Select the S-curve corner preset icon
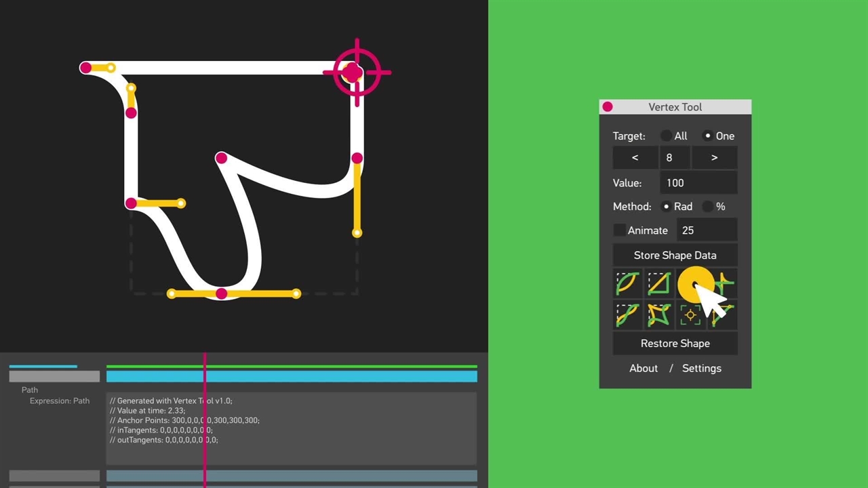The height and width of the screenshot is (488, 868). tap(627, 314)
